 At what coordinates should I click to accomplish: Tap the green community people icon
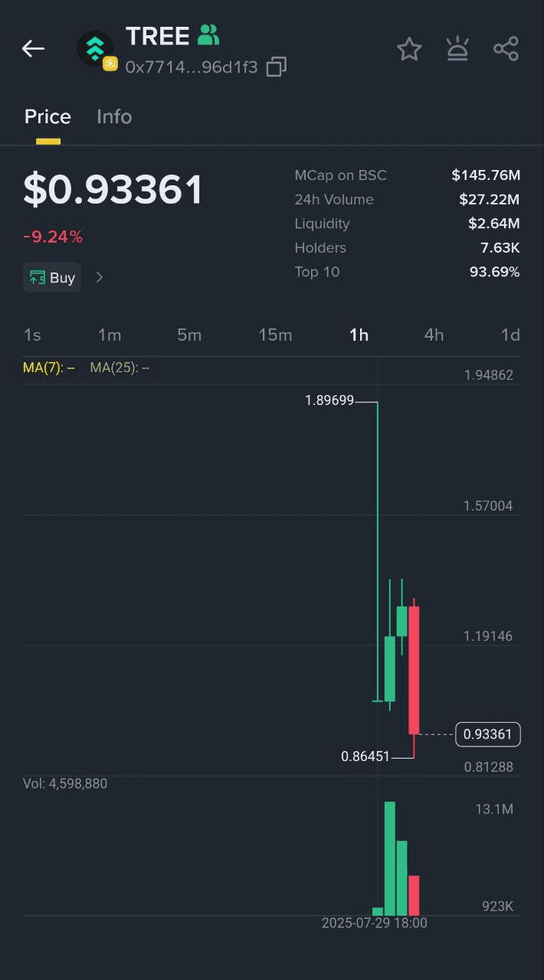208,34
